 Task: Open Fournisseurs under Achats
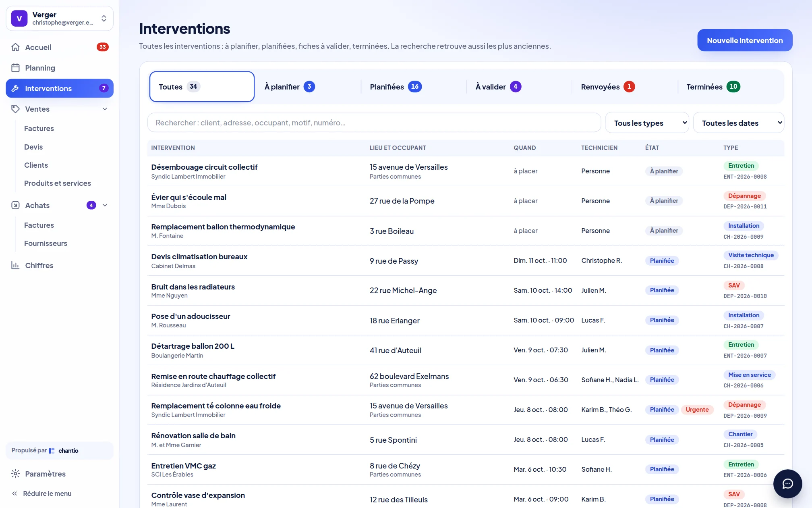46,243
